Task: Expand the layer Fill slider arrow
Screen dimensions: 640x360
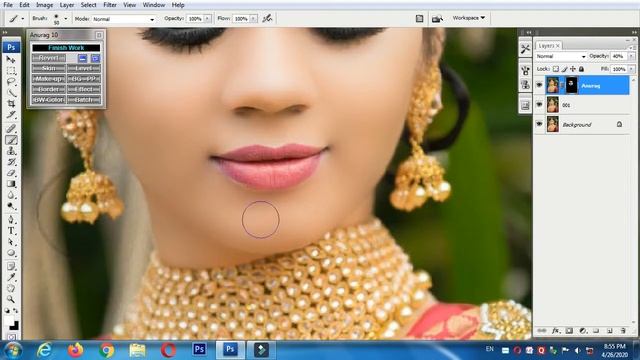Action: [632, 69]
